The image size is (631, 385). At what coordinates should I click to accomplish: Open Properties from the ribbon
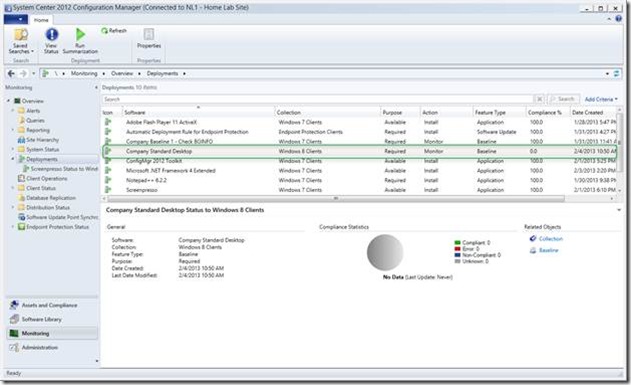coord(148,39)
